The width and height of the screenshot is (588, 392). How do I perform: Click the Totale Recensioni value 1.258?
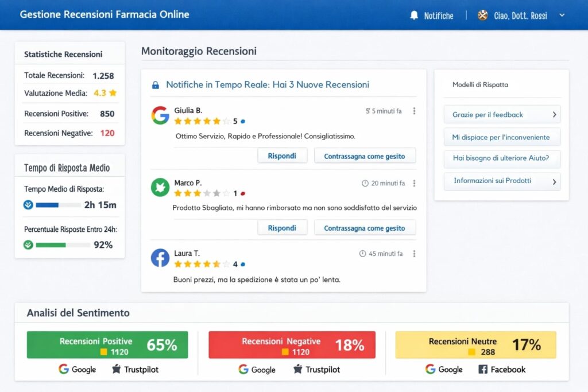point(103,76)
